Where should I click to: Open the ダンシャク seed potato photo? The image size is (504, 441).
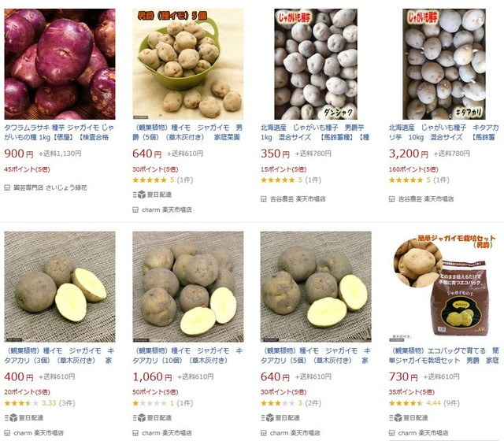(x=316, y=64)
